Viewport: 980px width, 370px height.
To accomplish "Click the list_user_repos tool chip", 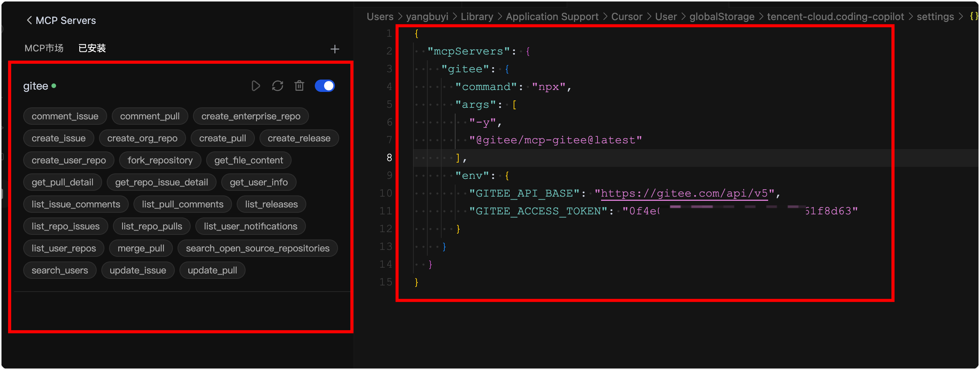I will (64, 248).
